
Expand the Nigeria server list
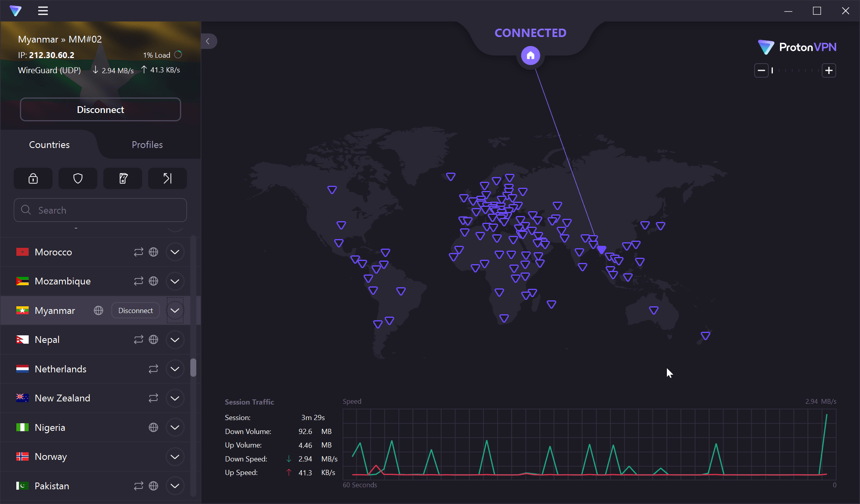(175, 428)
